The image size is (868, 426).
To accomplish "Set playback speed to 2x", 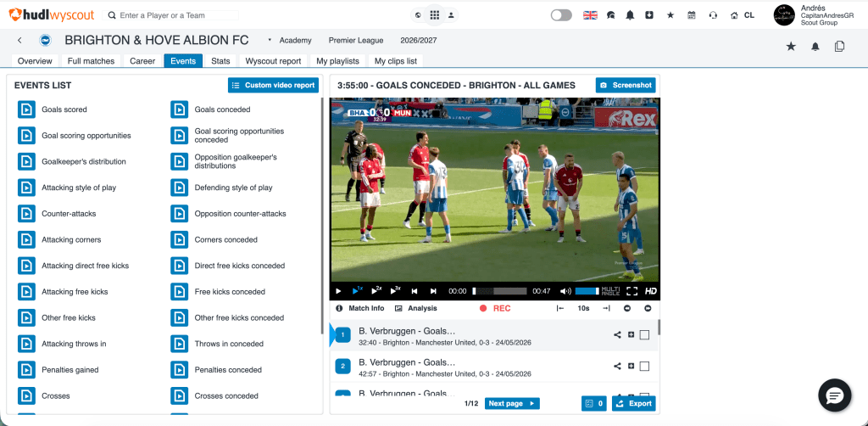I will pos(376,290).
